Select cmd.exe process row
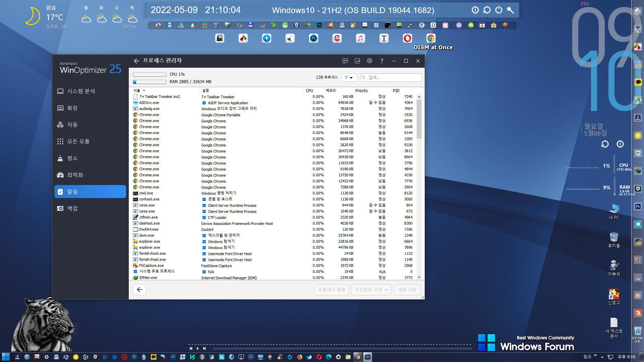Image resolution: width=644 pixels, height=362 pixels. [x=273, y=193]
